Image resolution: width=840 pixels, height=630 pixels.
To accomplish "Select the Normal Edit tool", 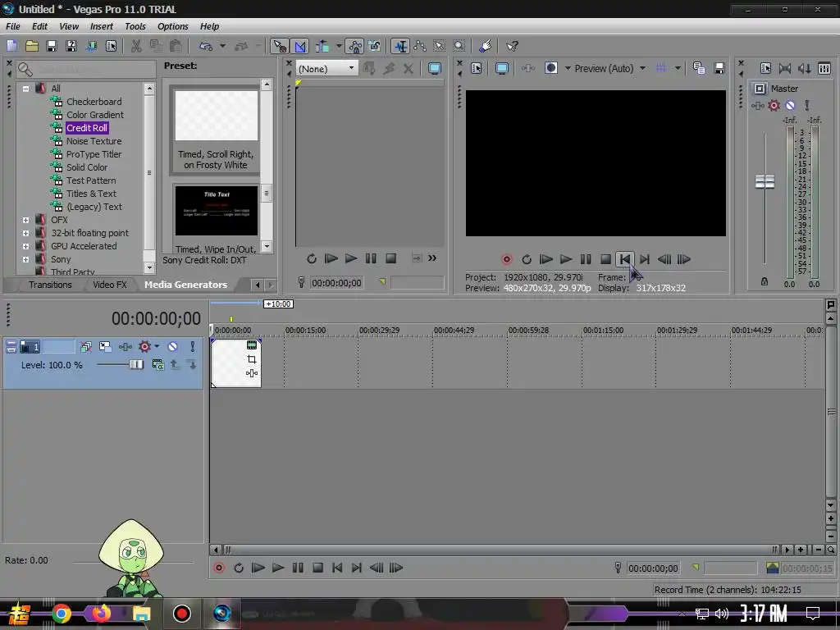I will 400,46.
